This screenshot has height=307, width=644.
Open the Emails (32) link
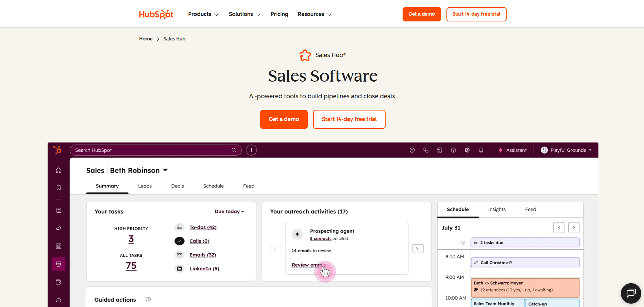[203, 255]
